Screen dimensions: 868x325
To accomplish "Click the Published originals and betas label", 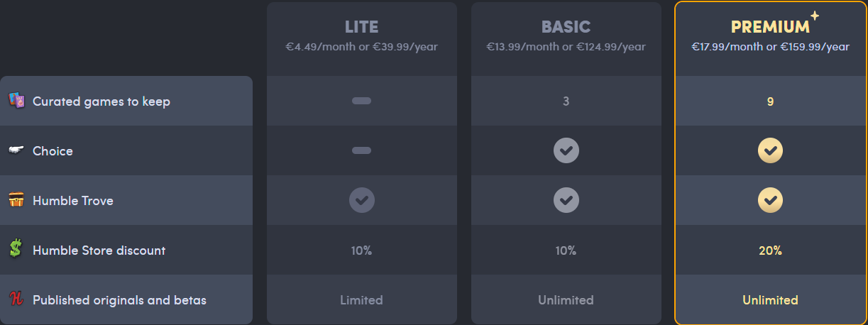I will [x=119, y=299].
